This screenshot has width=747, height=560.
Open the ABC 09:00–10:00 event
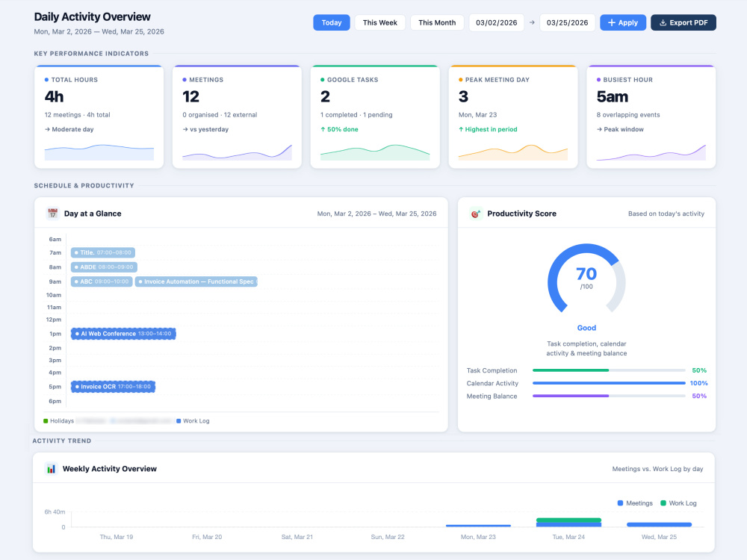(102, 281)
